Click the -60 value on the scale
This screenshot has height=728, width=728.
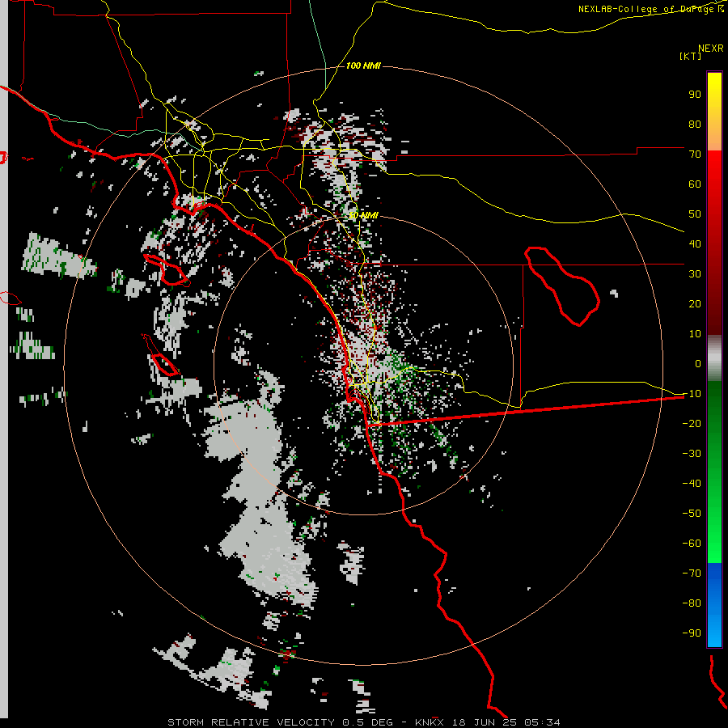[x=692, y=544]
